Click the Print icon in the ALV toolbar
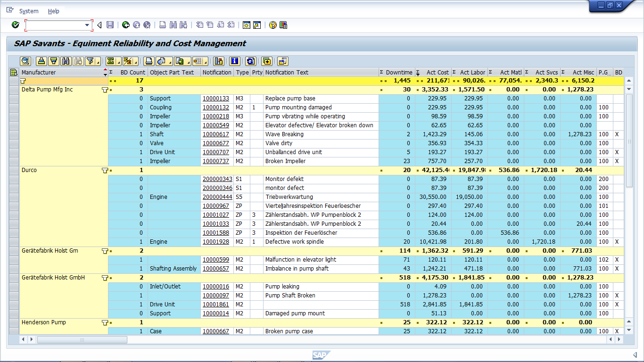Screen dimensions: 644x362 pos(149,61)
